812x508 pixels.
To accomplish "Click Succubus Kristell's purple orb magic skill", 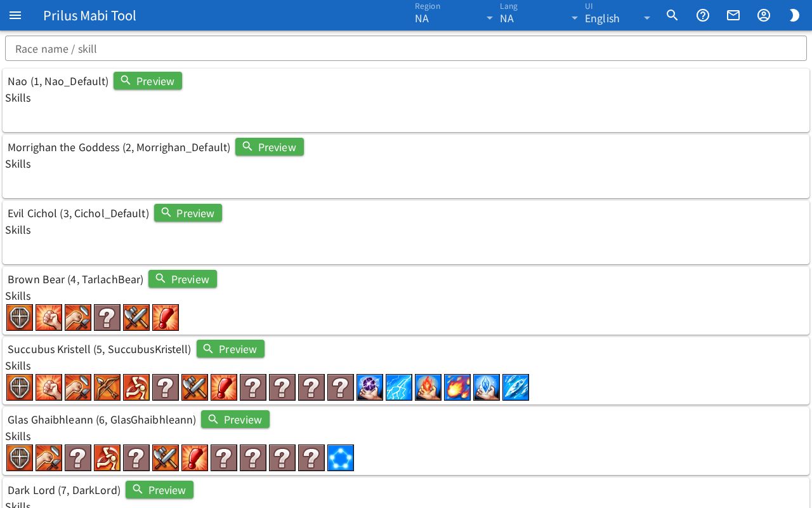I will coord(370,387).
